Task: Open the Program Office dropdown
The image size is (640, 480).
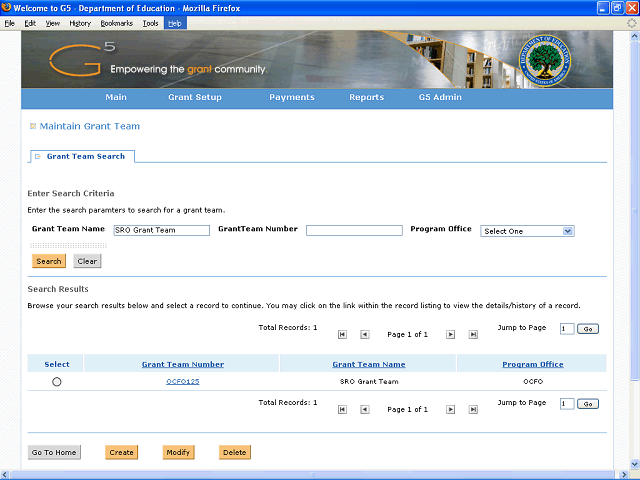Action: [527, 231]
